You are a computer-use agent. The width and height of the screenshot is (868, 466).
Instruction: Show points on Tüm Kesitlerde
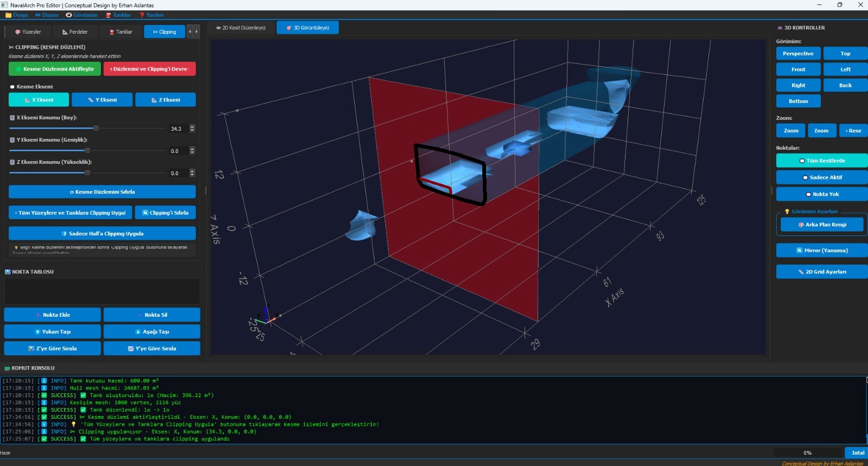click(822, 161)
